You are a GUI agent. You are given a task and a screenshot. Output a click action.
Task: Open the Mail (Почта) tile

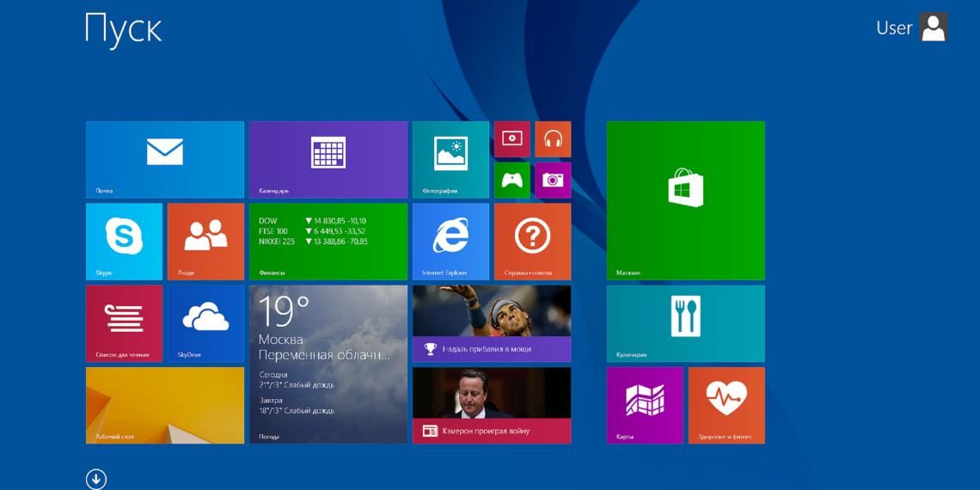pyautogui.click(x=164, y=159)
